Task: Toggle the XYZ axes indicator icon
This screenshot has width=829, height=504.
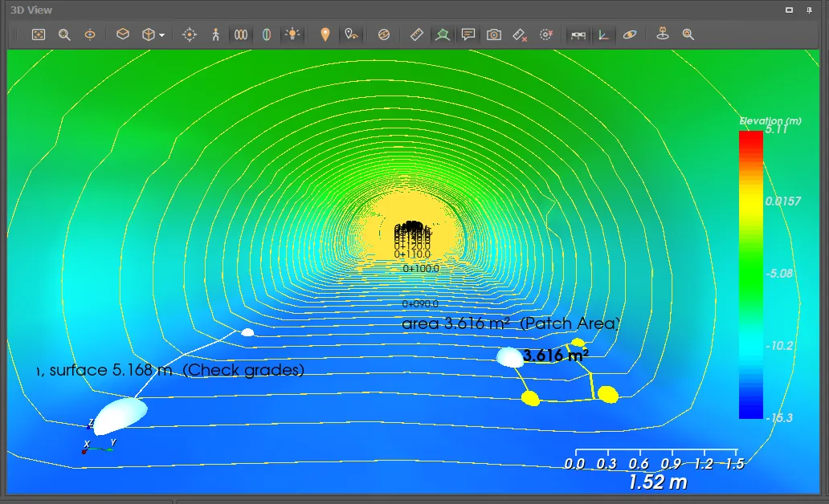Action: (x=604, y=35)
